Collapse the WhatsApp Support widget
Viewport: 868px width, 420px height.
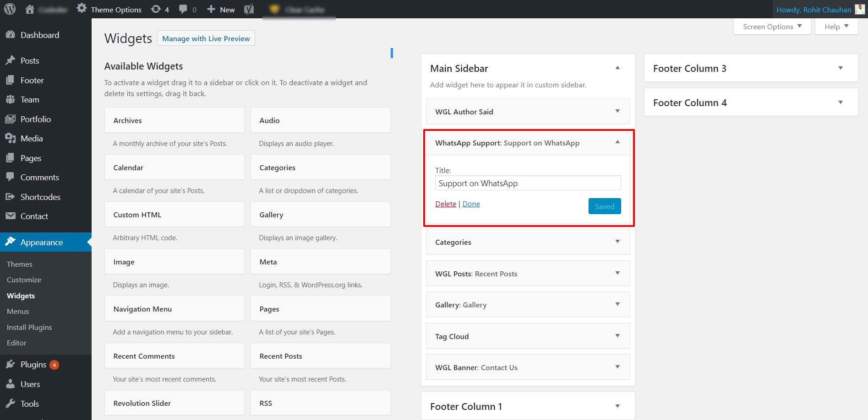617,142
